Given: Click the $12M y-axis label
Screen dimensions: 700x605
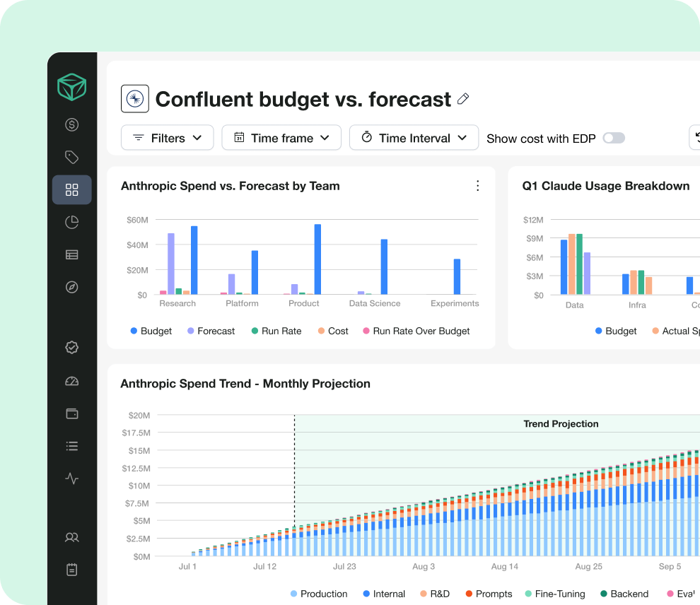Looking at the screenshot, I should coord(533,220).
